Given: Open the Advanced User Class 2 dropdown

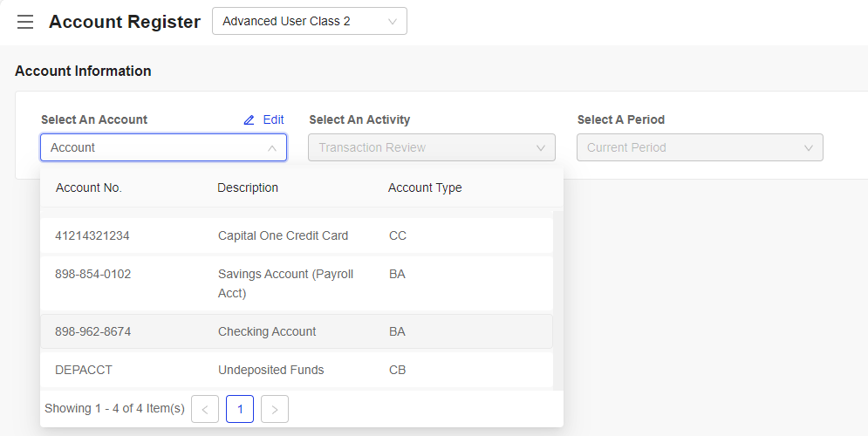Looking at the screenshot, I should [x=310, y=21].
